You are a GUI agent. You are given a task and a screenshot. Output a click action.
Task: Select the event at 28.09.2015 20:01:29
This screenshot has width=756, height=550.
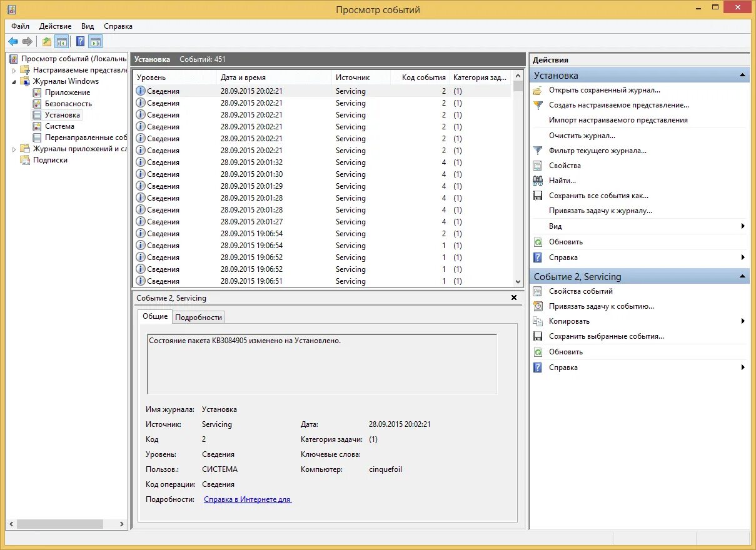pos(323,186)
